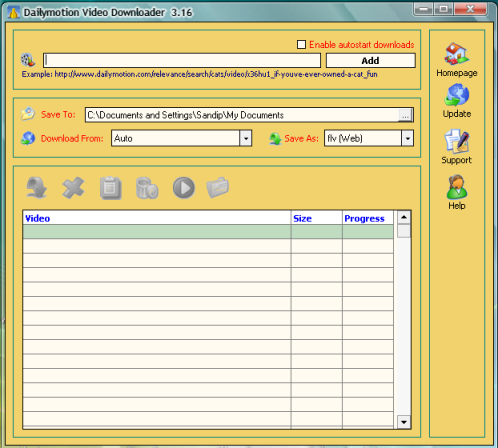The height and width of the screenshot is (448, 498).
Task: Click the Homepage house icon
Action: tap(456, 54)
